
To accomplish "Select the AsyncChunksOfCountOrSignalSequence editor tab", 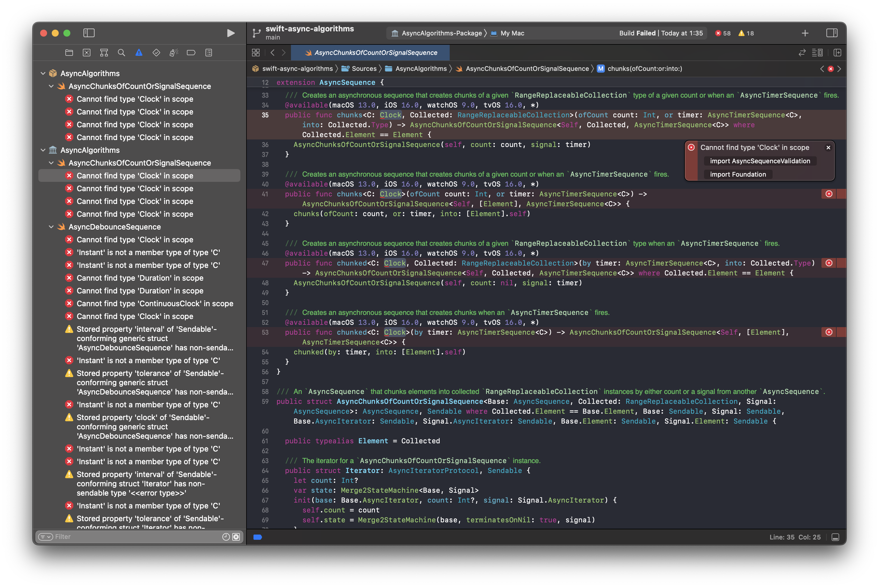I will pos(370,53).
